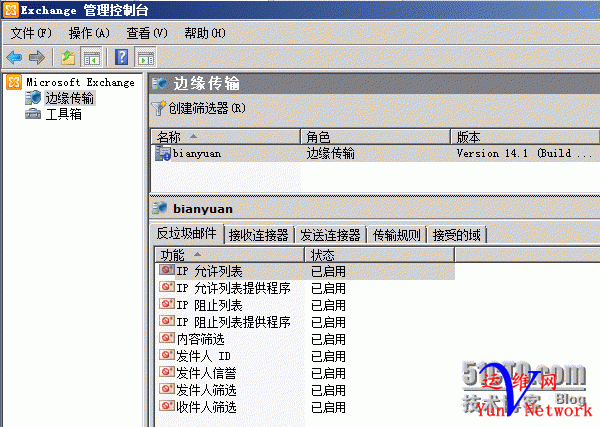This screenshot has width=600, height=427.
Task: Open the blue Help question mark icon
Action: [x=122, y=58]
